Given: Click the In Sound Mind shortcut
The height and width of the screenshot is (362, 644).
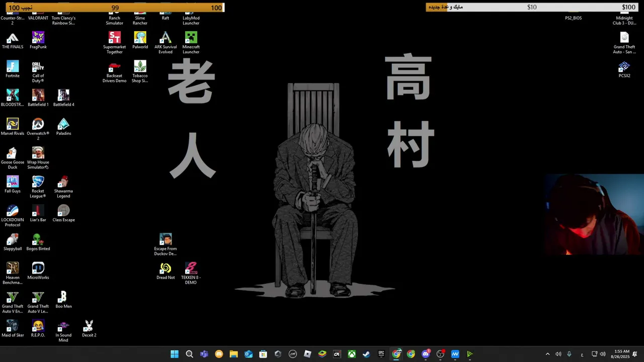Looking at the screenshot, I should pos(63,331).
